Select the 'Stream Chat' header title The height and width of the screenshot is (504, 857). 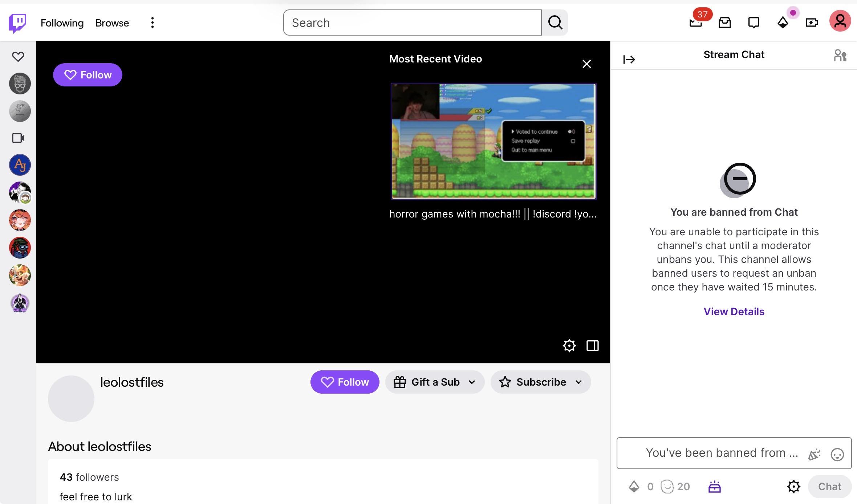(x=734, y=54)
